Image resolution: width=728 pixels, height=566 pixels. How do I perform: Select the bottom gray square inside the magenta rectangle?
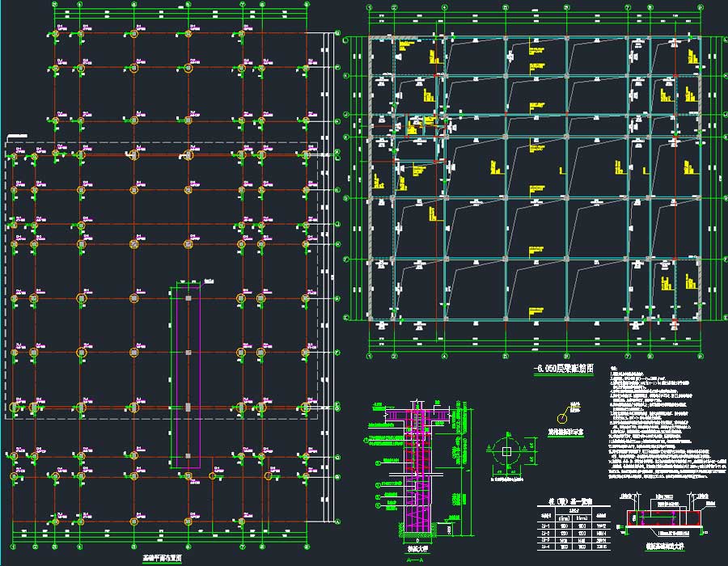188,455
